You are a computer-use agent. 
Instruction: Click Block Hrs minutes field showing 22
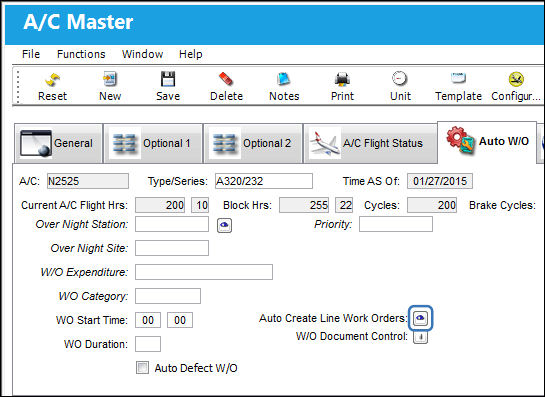(344, 205)
